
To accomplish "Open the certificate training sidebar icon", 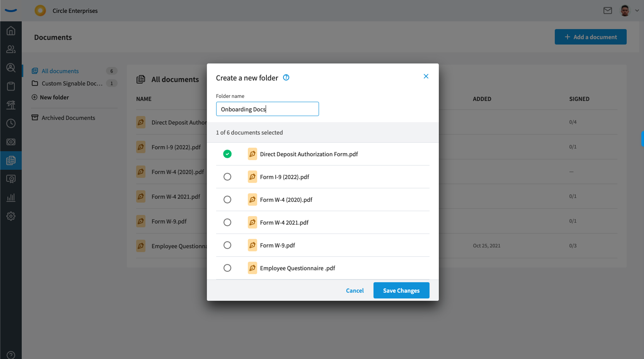I will point(11,179).
